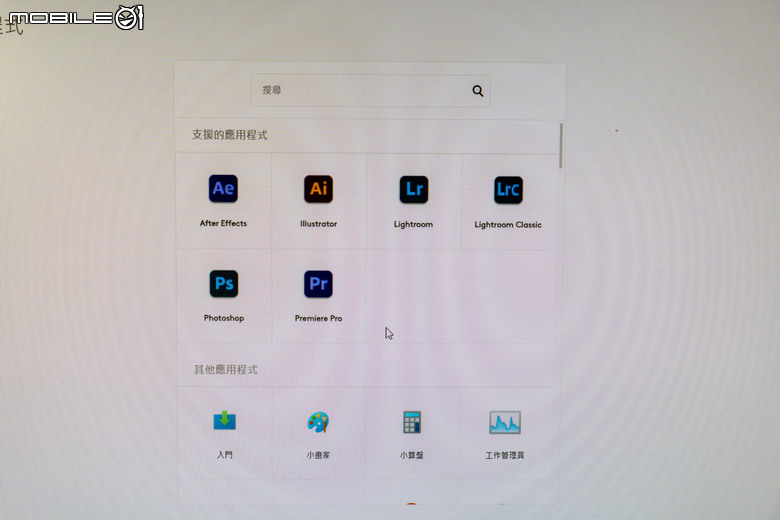Click the 支援的應用程式 section header
780x520 pixels.
coord(230,135)
